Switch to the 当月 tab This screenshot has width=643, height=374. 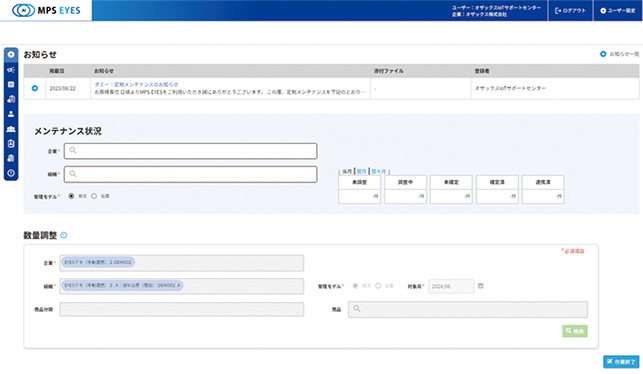coord(347,171)
